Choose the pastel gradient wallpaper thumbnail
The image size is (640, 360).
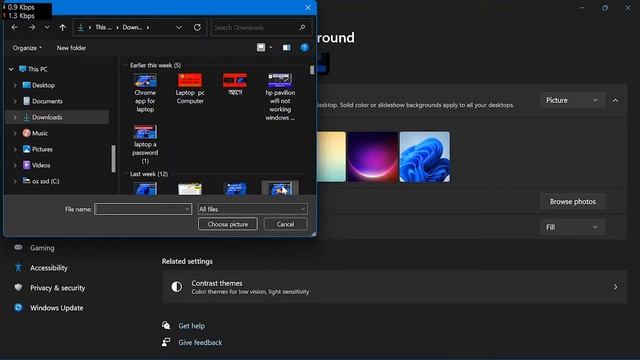331,157
